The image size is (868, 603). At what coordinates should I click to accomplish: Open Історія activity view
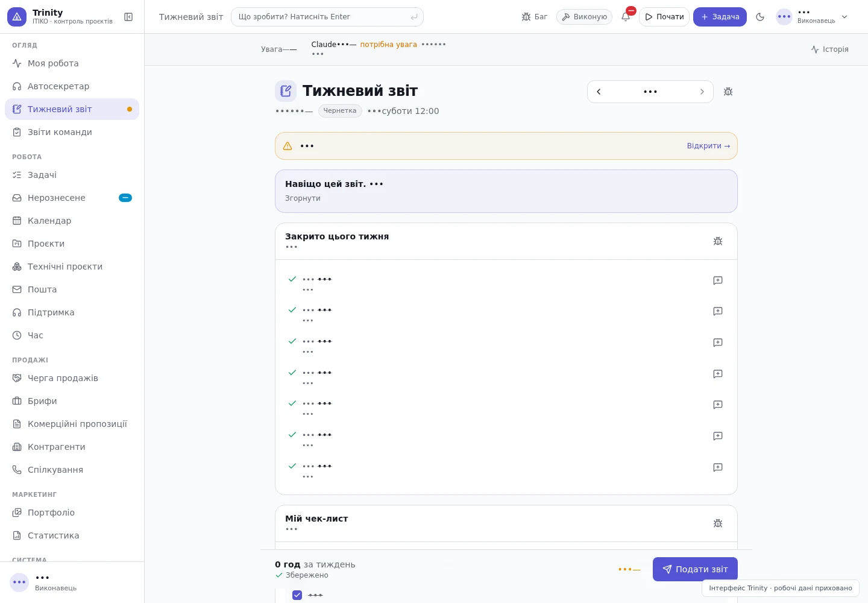click(830, 49)
